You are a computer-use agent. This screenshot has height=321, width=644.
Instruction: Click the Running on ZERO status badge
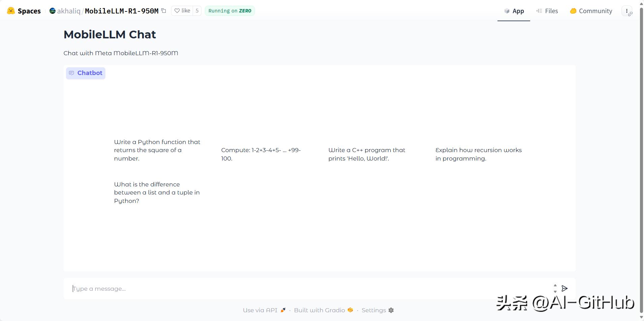tap(230, 11)
